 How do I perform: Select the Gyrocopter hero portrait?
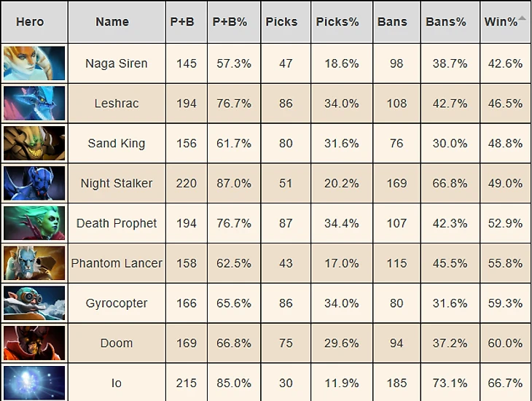(34, 303)
